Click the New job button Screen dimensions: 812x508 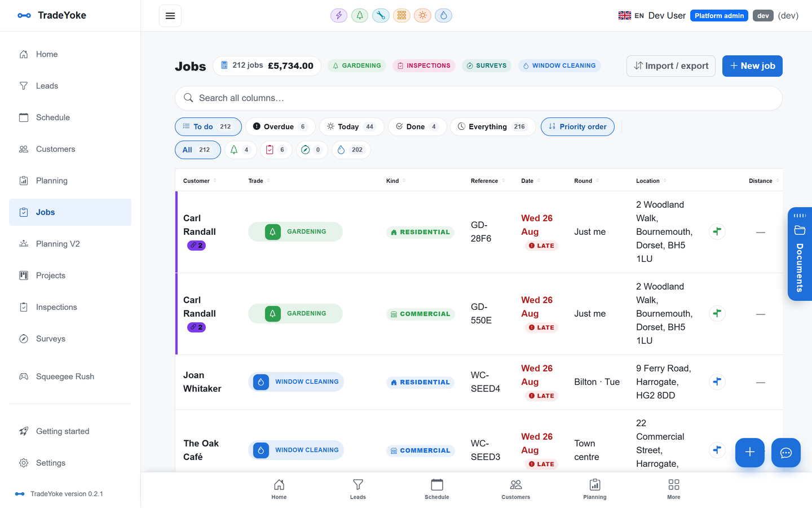752,66
